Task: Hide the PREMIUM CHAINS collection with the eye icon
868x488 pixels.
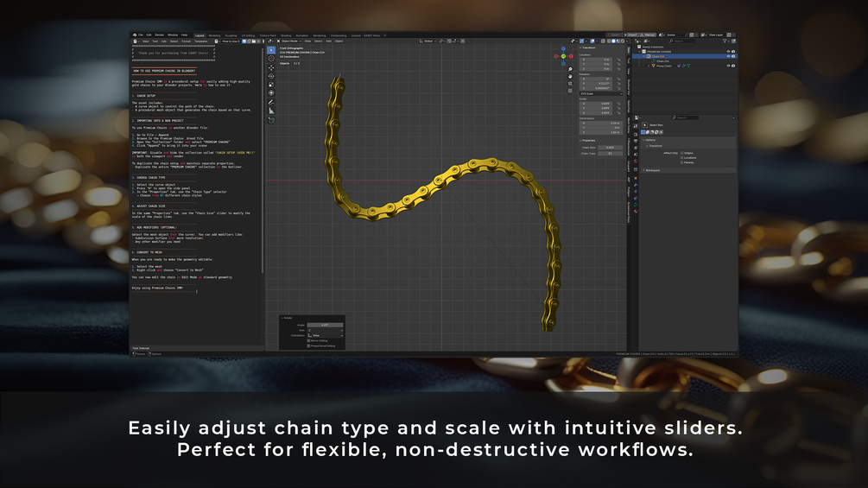Action: point(728,52)
